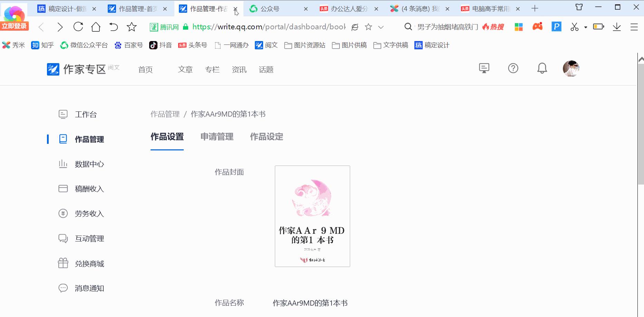Click the help question mark icon
Viewport: 644px width, 317px height.
tap(513, 68)
